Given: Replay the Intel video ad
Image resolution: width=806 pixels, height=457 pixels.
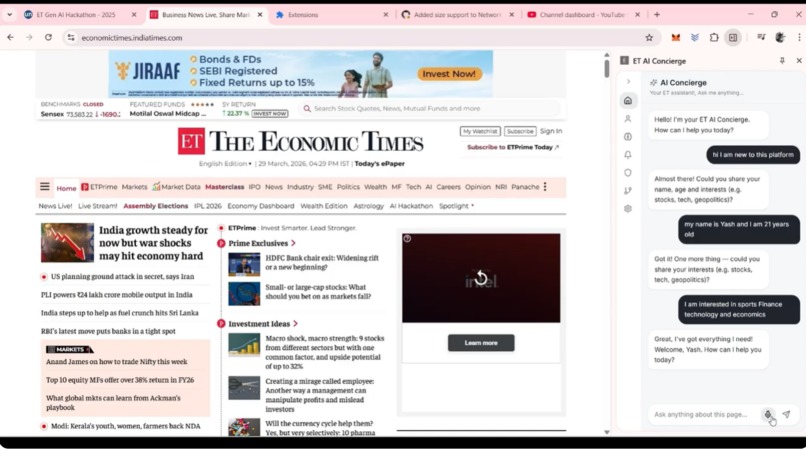Looking at the screenshot, I should coord(481,278).
